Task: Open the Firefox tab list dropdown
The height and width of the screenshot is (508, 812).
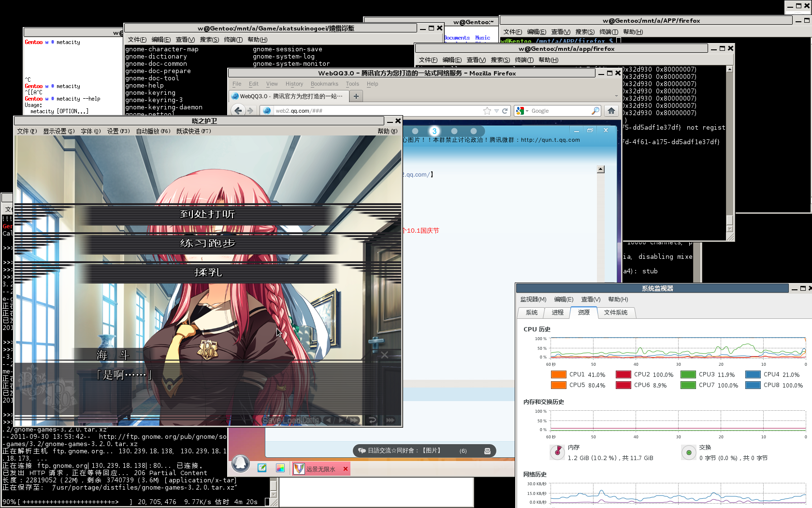Action: 616,96
